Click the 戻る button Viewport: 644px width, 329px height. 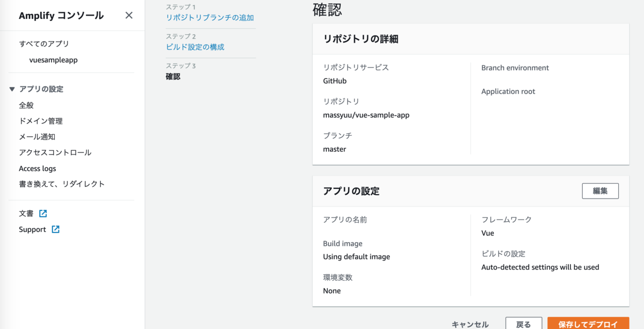[523, 324]
